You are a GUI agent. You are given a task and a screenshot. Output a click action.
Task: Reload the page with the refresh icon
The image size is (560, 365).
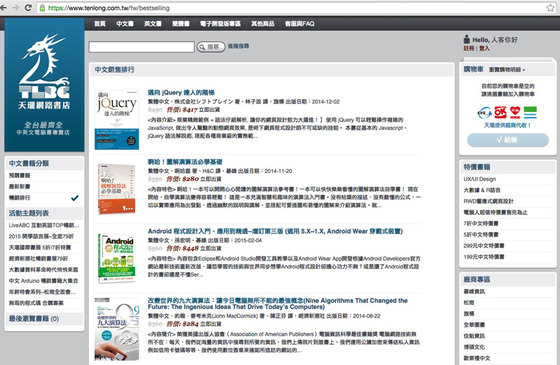[28, 8]
